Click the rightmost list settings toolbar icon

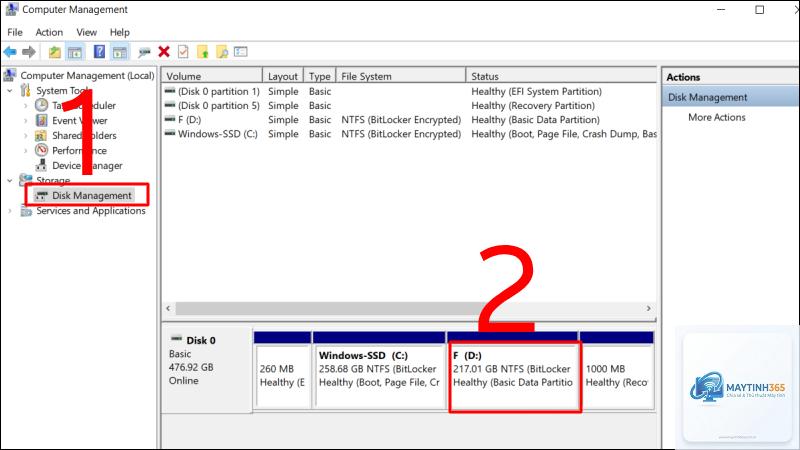(x=241, y=52)
